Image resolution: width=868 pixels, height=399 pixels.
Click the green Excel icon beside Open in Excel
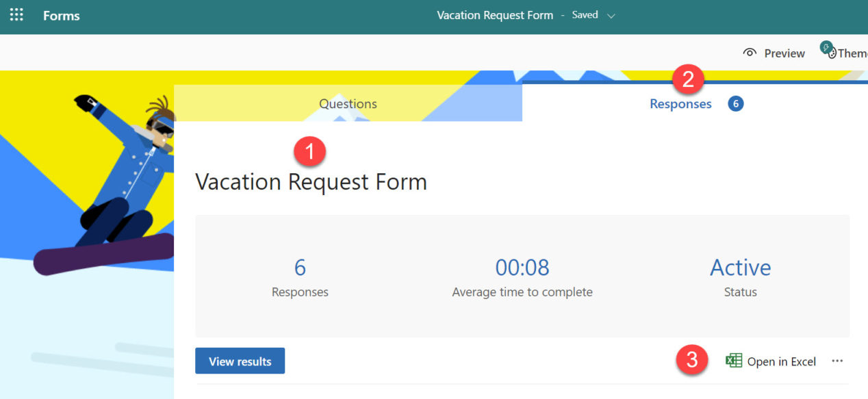tap(732, 361)
